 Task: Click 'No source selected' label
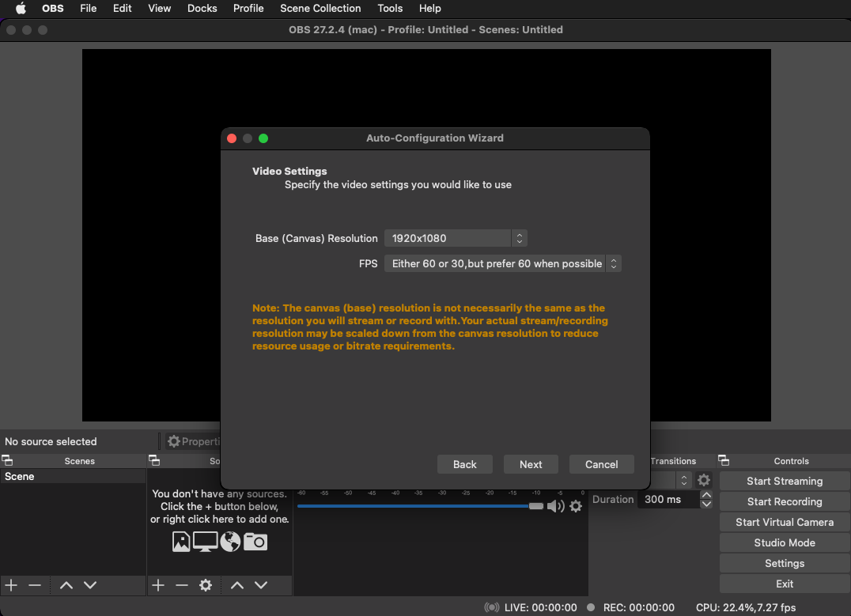click(x=51, y=442)
